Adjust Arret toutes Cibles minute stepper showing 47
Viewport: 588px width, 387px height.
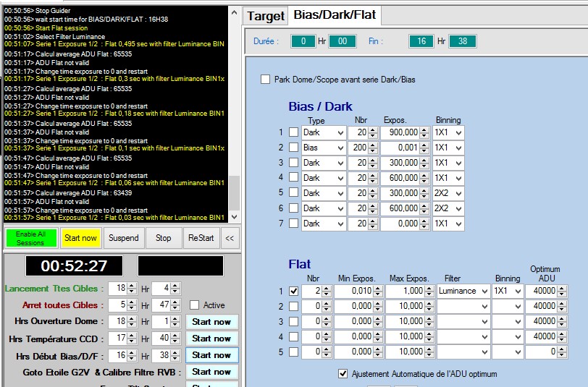pyautogui.click(x=175, y=305)
